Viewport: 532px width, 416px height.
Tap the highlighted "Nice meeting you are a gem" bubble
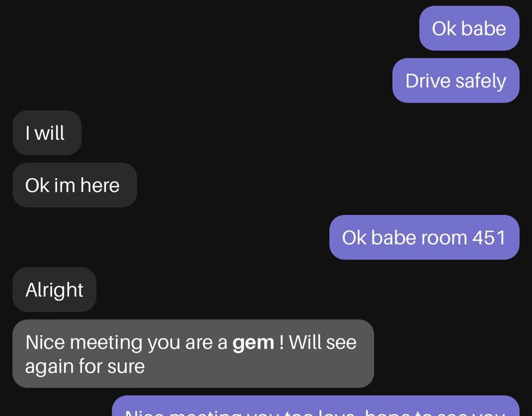[x=193, y=354]
